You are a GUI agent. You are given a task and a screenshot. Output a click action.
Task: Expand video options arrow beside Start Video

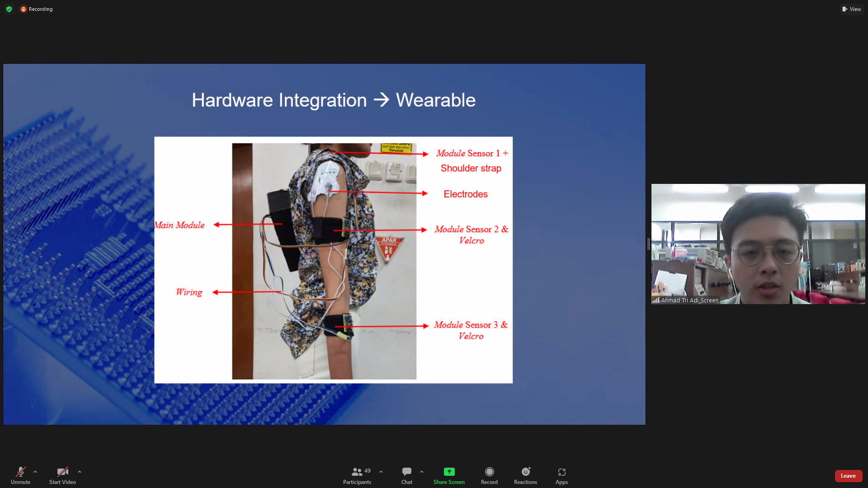coord(80,472)
